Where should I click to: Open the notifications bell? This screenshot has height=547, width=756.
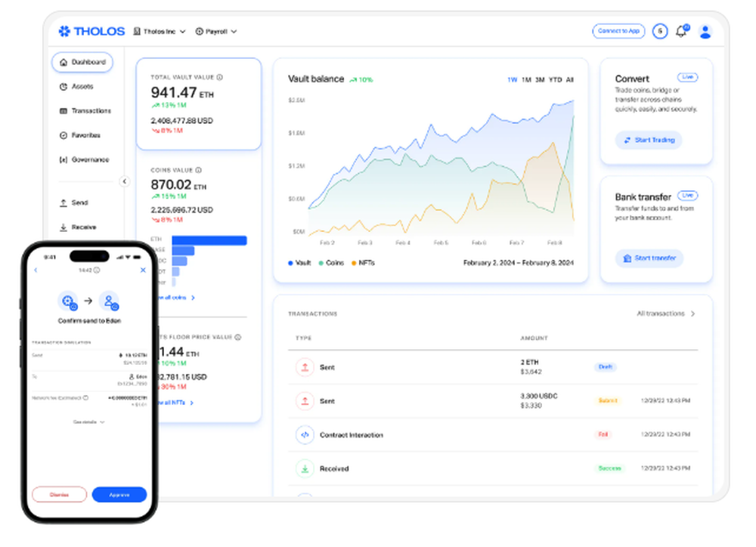682,31
